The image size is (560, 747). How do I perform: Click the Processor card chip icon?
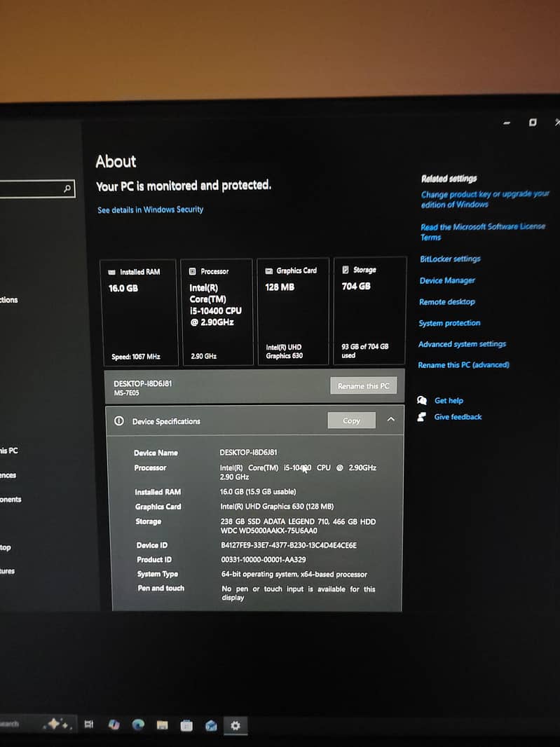(193, 271)
